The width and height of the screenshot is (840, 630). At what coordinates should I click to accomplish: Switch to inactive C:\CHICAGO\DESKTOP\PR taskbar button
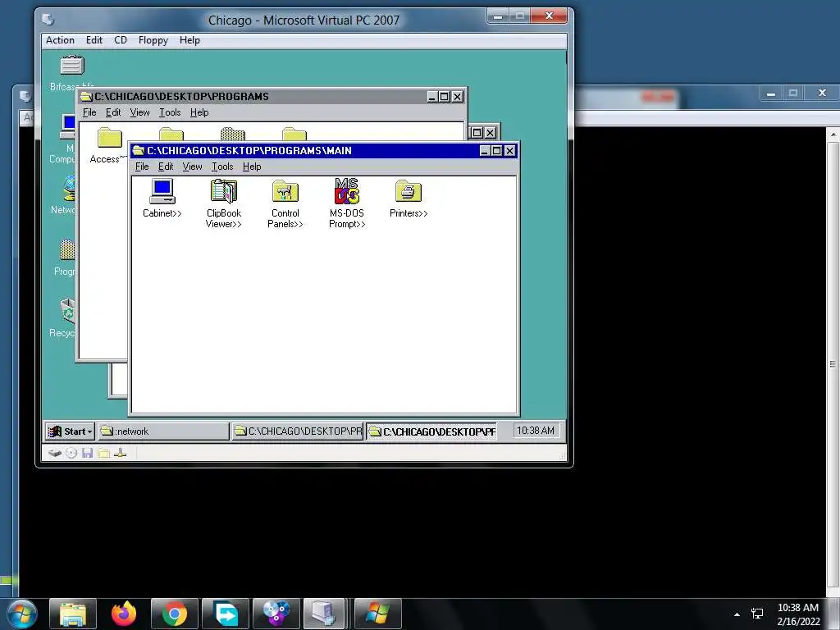298,431
